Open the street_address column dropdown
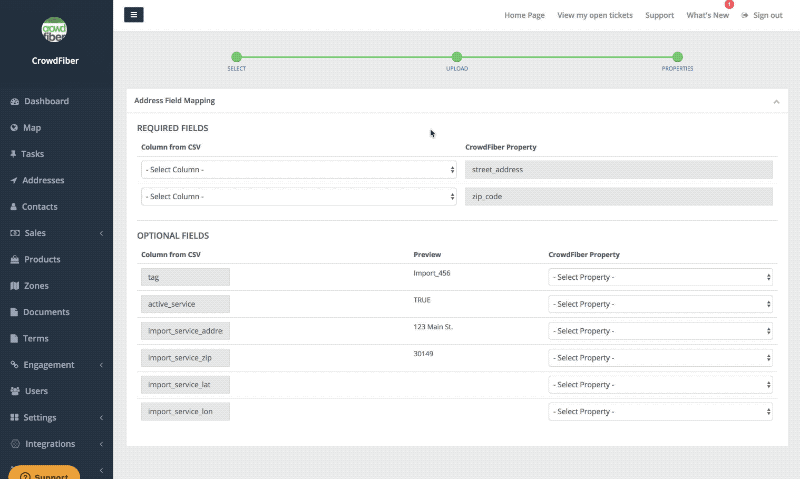This screenshot has width=800, height=479. tap(299, 170)
